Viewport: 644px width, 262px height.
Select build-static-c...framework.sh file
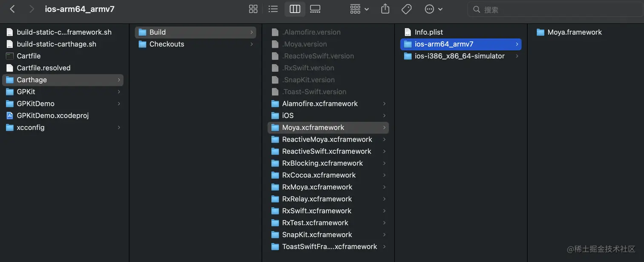[x=63, y=32]
